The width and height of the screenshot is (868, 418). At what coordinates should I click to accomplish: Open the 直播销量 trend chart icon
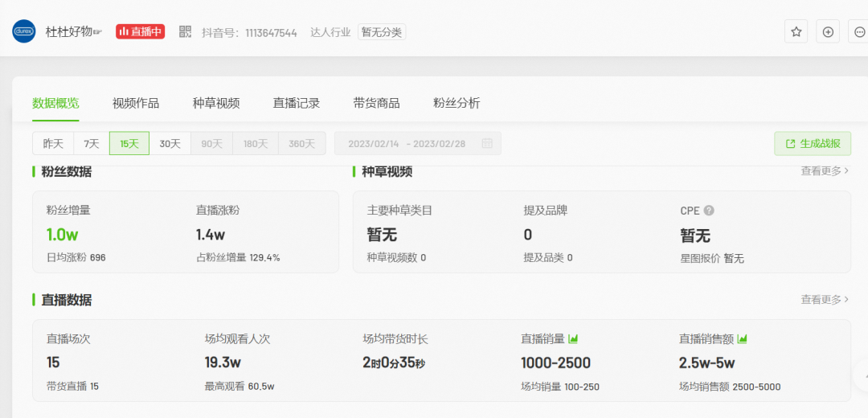coord(574,338)
